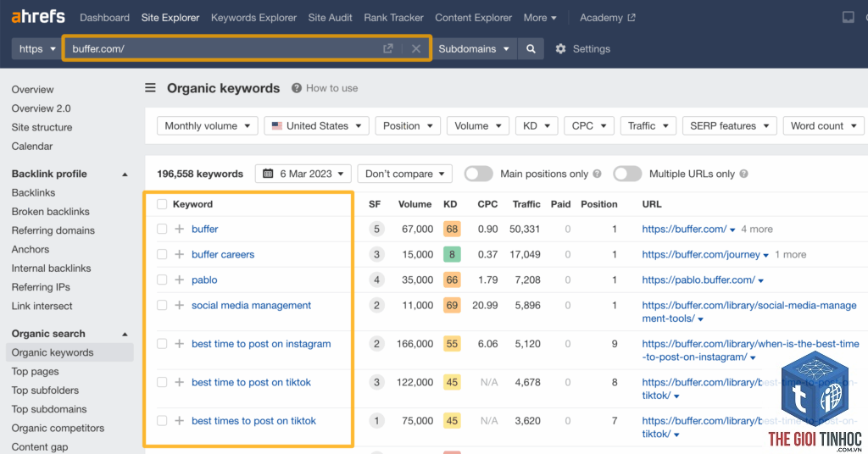
Task: Check the buffer keyword checkbox
Action: click(162, 229)
